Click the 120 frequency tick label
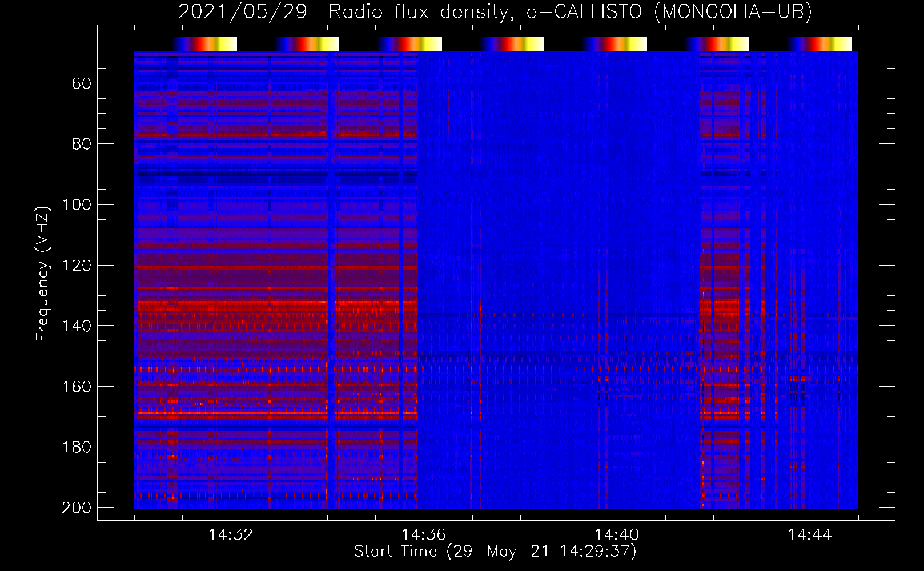The image size is (924, 571). click(x=77, y=266)
